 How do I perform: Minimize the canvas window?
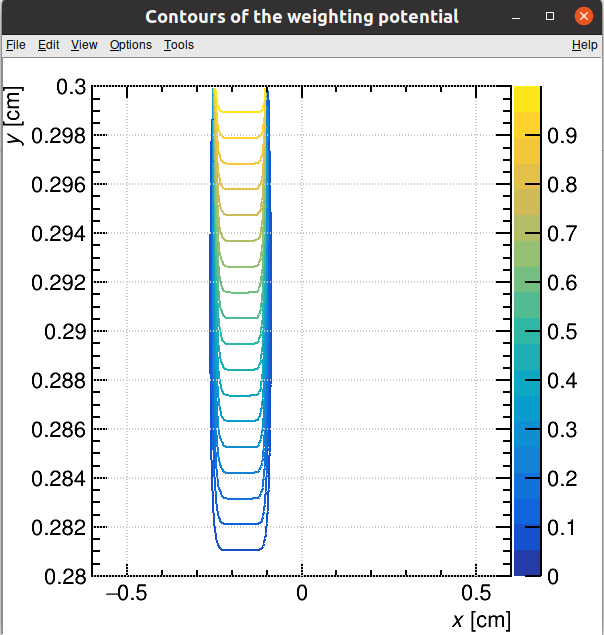(518, 17)
